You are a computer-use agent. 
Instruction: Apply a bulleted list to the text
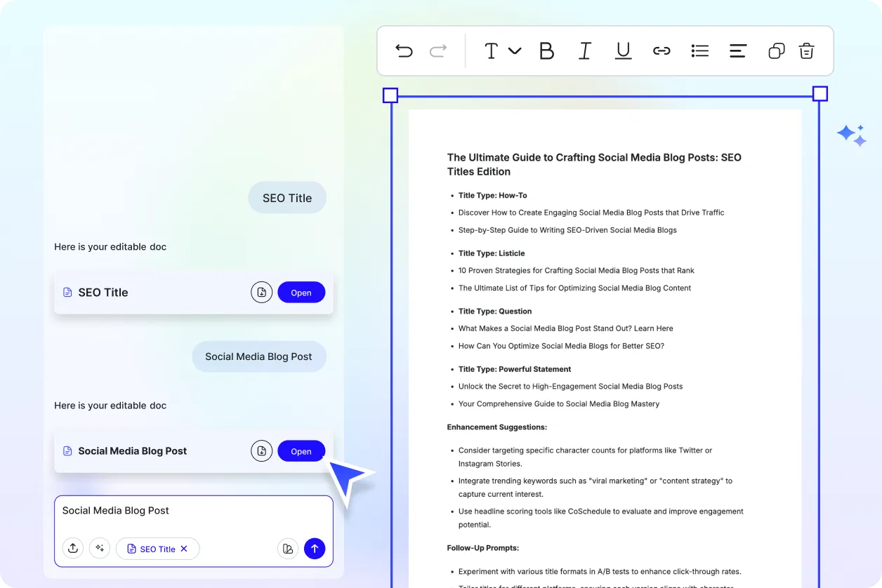click(699, 50)
